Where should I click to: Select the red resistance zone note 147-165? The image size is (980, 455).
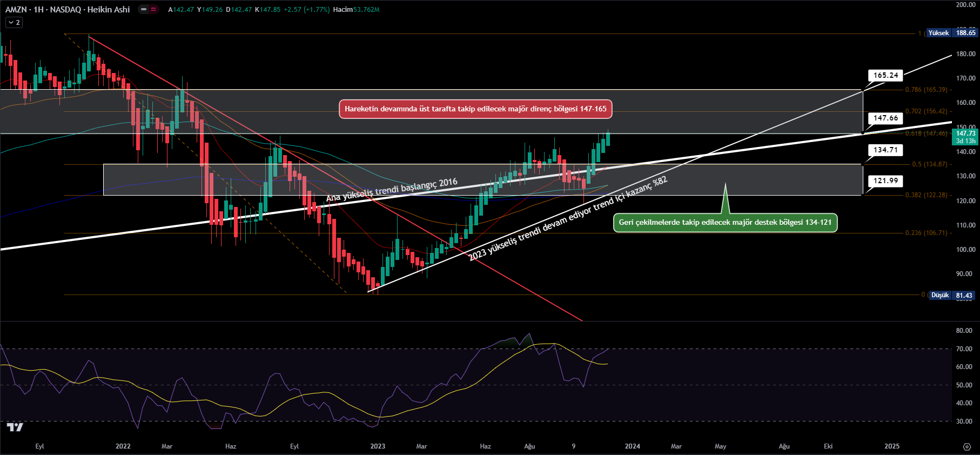tap(475, 109)
